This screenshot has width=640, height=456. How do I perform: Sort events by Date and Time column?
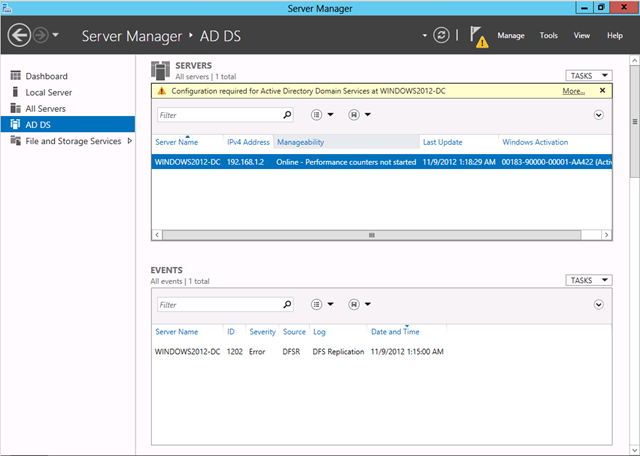(395, 331)
